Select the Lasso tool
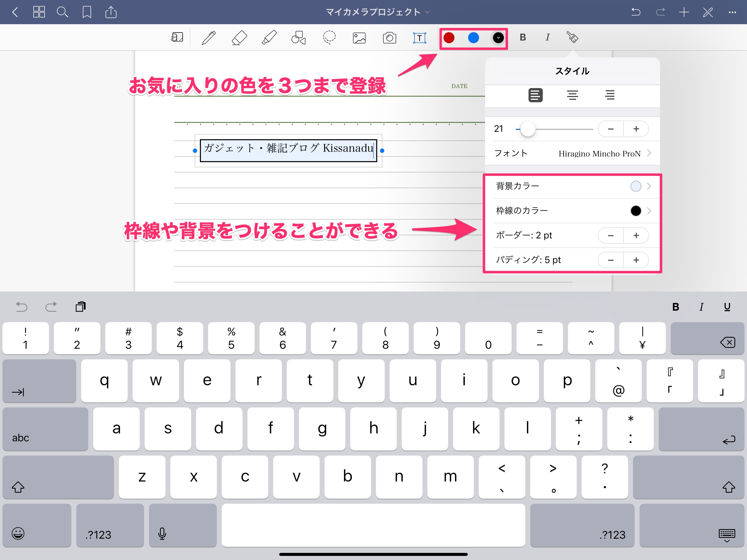The width and height of the screenshot is (747, 560). pyautogui.click(x=329, y=37)
